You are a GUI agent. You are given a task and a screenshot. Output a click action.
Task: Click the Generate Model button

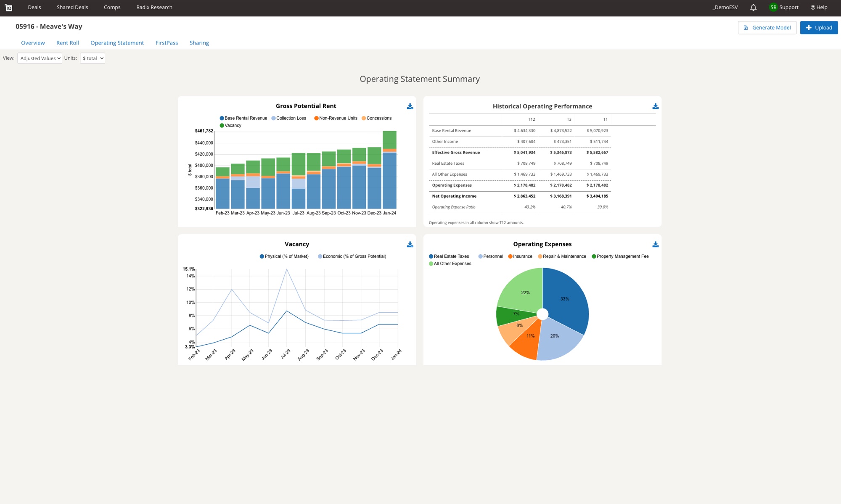(x=767, y=28)
